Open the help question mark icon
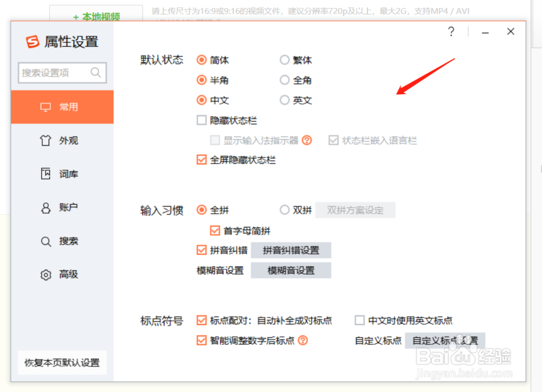The image size is (542, 392). (451, 32)
